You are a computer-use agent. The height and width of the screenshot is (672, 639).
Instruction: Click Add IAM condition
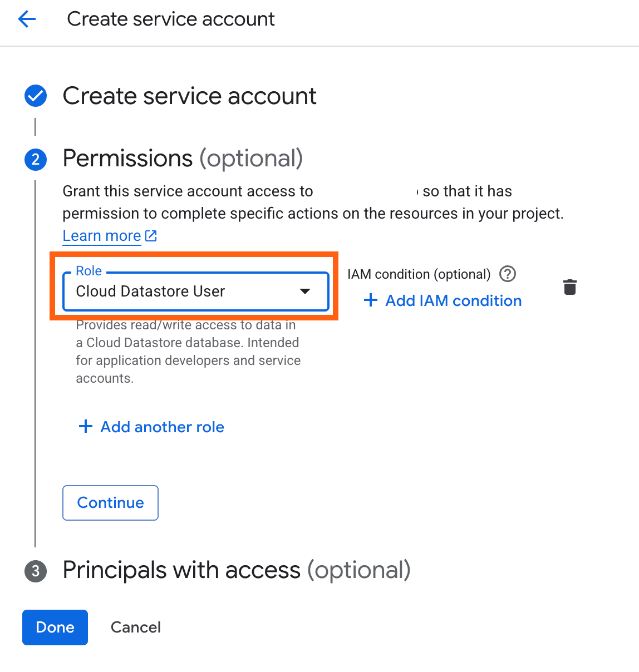[453, 300]
